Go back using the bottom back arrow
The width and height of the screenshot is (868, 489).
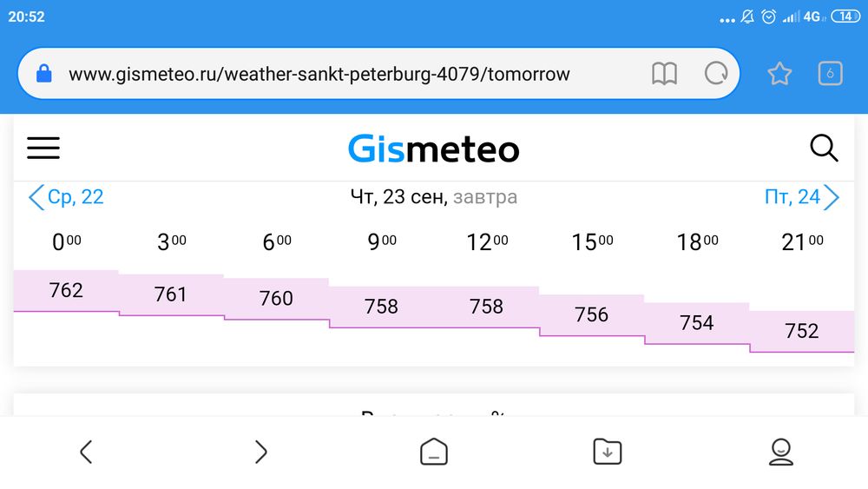86,452
